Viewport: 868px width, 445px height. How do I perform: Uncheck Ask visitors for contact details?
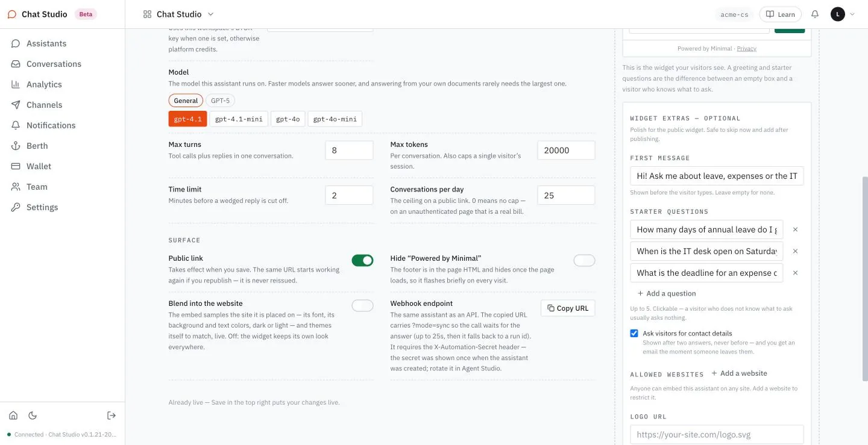634,333
